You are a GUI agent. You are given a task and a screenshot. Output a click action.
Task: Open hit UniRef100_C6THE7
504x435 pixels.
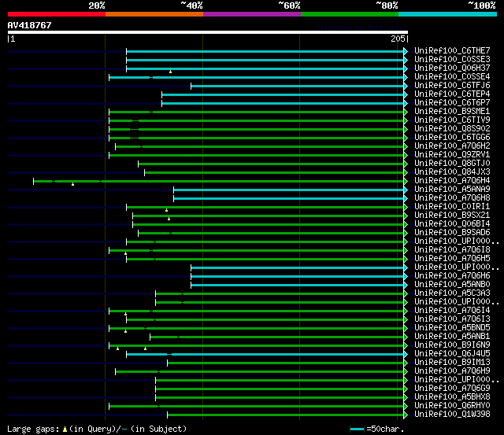click(x=452, y=50)
